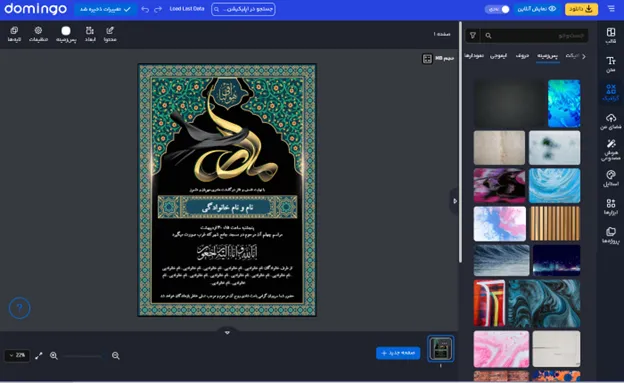Select the light blue swirl background

pos(554,186)
